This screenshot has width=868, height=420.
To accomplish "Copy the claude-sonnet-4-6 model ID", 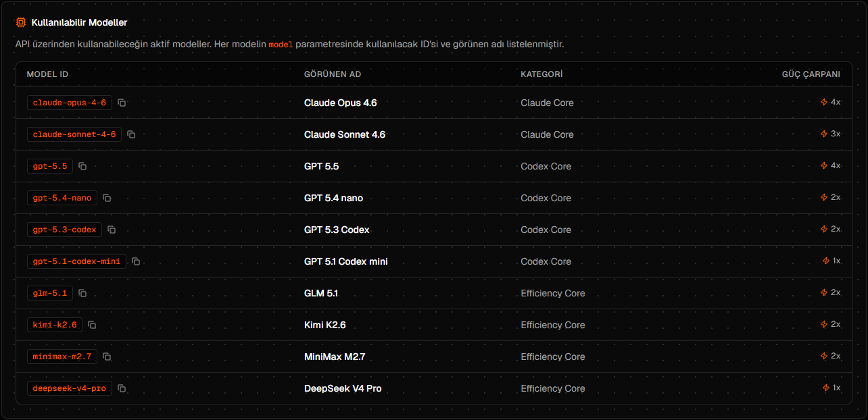I will pos(131,134).
